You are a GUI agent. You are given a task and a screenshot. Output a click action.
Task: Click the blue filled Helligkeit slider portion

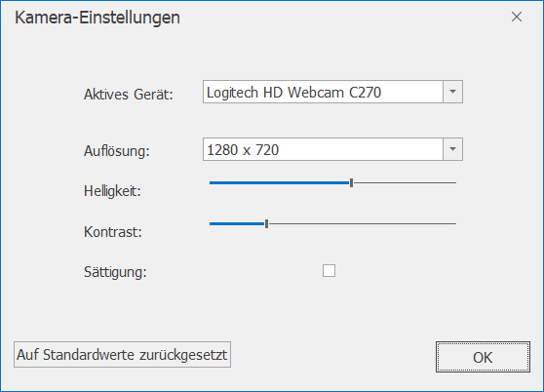click(280, 182)
